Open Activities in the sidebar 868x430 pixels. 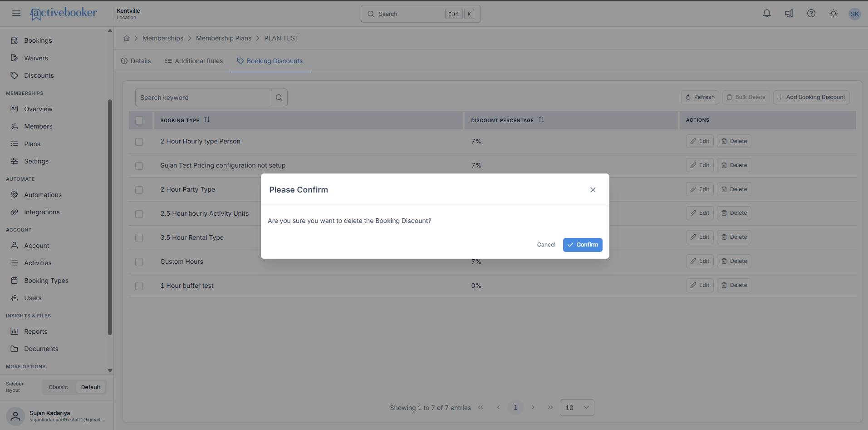point(38,263)
